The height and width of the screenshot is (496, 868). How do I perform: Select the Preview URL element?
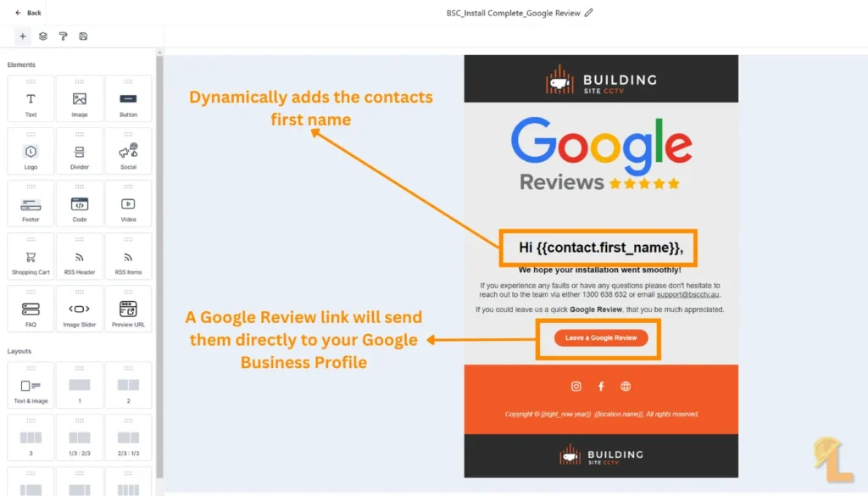129,309
